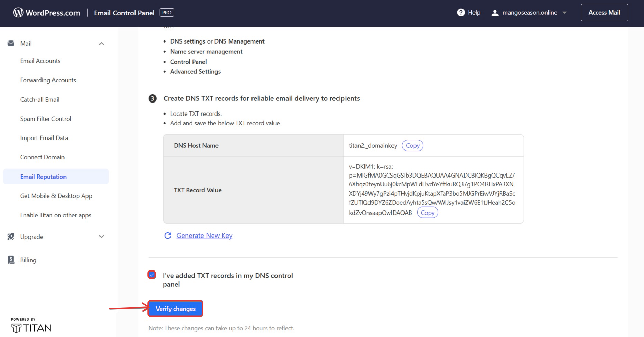This screenshot has width=644, height=337.
Task: Click the Access Mail button
Action: pyautogui.click(x=604, y=13)
